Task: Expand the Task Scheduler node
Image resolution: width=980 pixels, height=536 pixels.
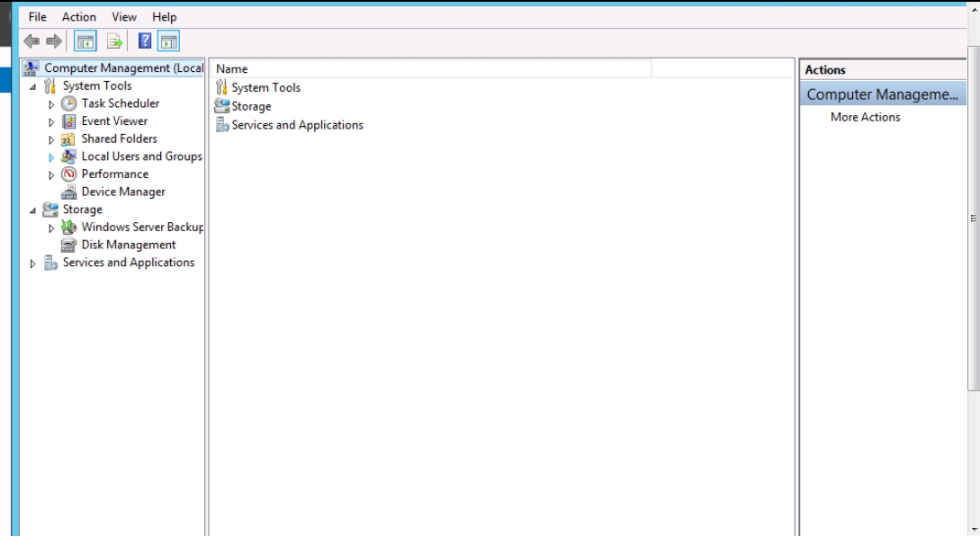Action: pyautogui.click(x=51, y=104)
